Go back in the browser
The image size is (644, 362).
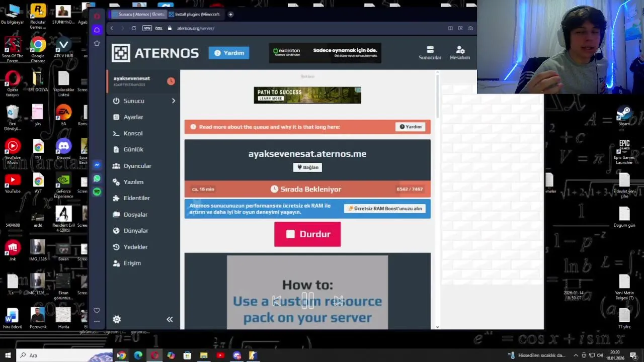coord(112,28)
